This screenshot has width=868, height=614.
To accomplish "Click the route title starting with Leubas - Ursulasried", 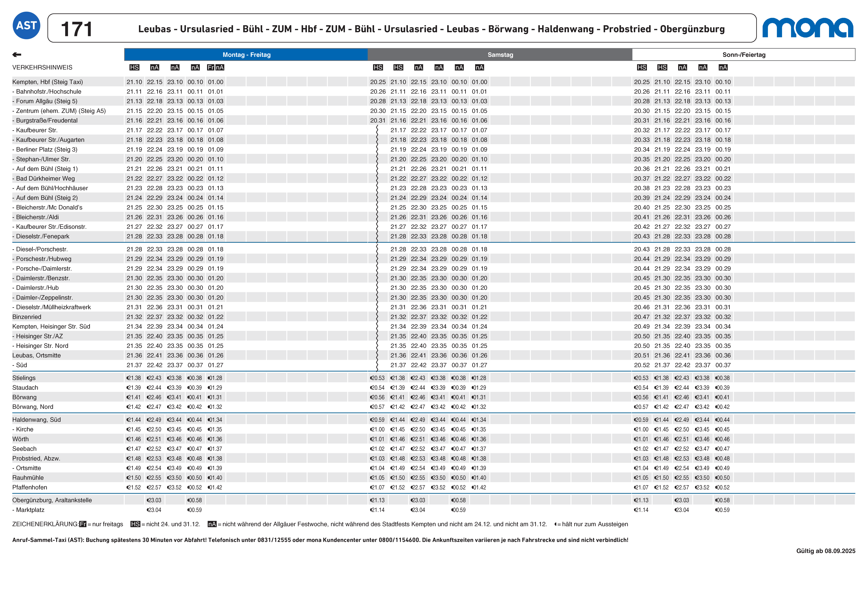I will (x=431, y=29).
